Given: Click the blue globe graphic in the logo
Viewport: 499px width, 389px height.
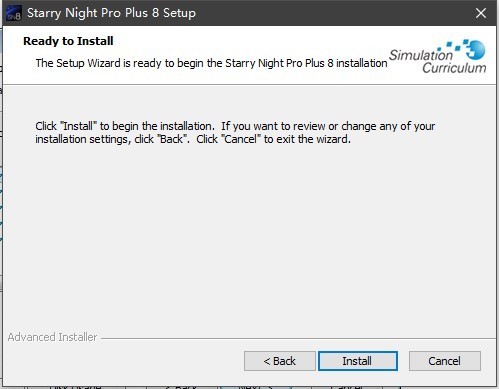Looking at the screenshot, I should [477, 50].
